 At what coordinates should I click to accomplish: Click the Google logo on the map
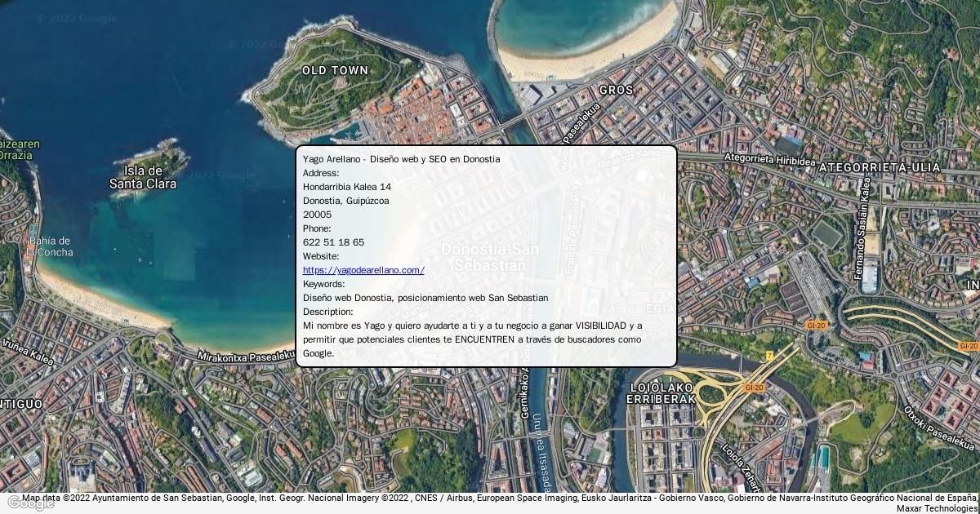(x=30, y=503)
